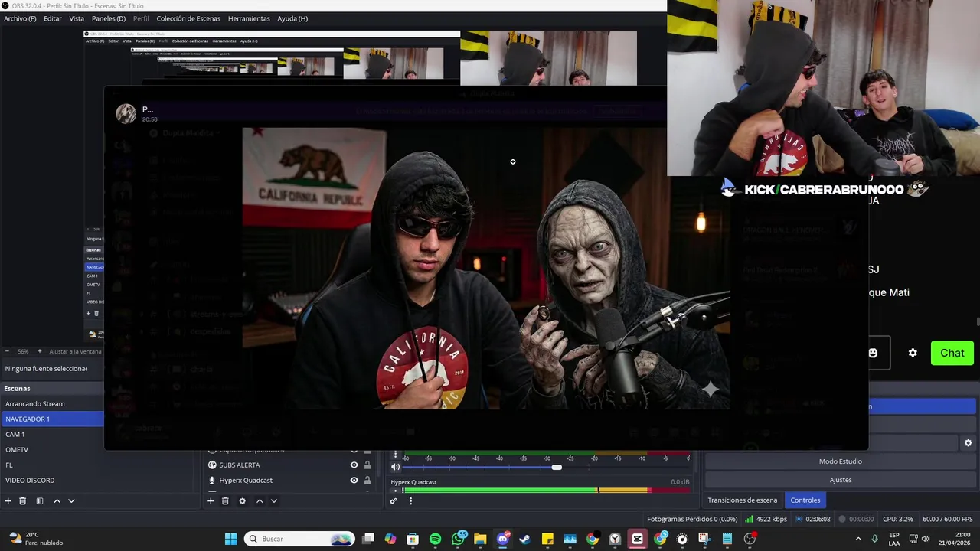
Task: Open the Ayuda menu
Action: pos(292,18)
